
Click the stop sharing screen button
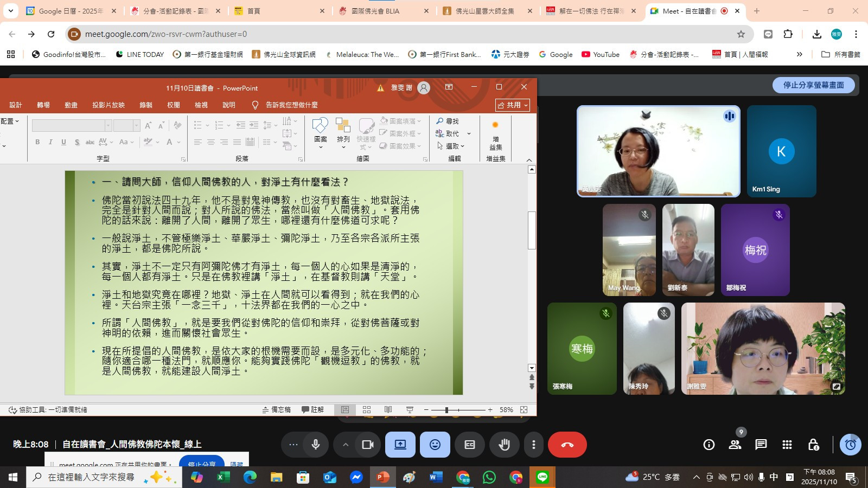[x=813, y=85]
